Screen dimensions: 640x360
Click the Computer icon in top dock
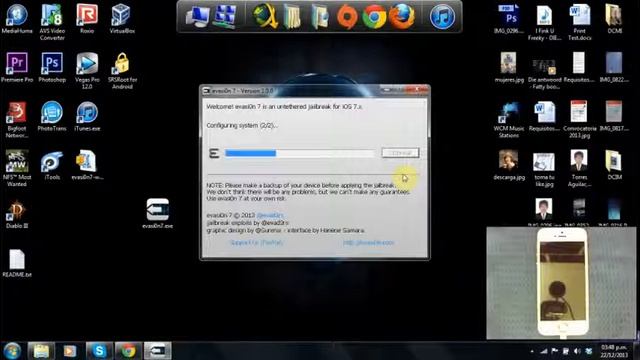pos(198,17)
